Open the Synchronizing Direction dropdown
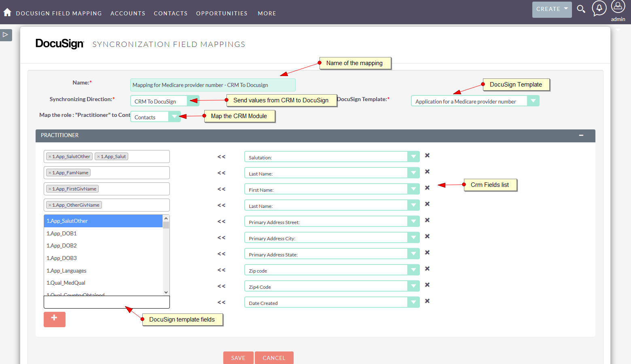The height and width of the screenshot is (364, 631). 165,101
